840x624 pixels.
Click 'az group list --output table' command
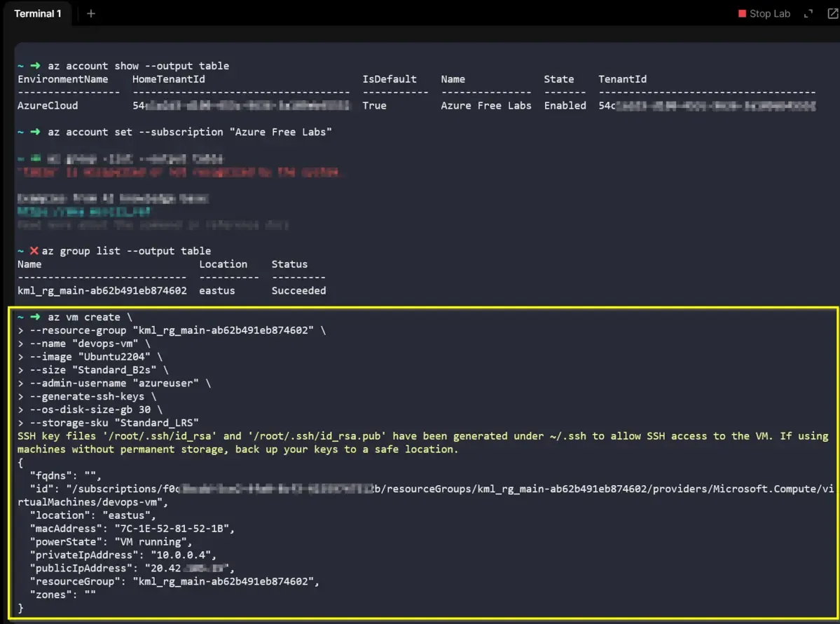point(126,251)
